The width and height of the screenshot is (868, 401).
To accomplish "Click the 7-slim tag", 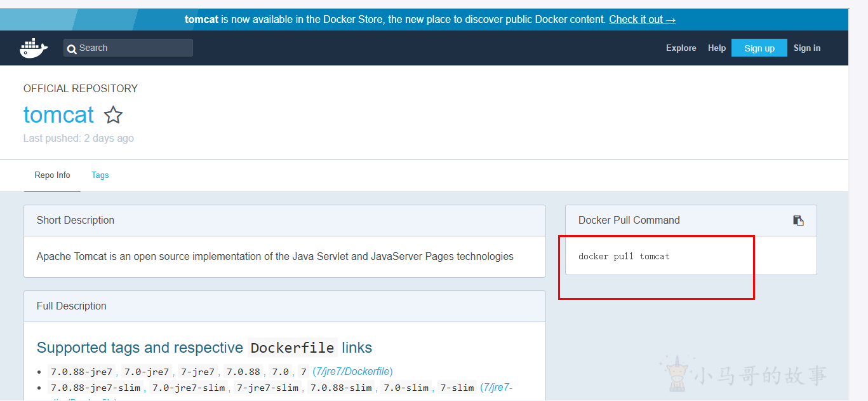I will 457,387.
